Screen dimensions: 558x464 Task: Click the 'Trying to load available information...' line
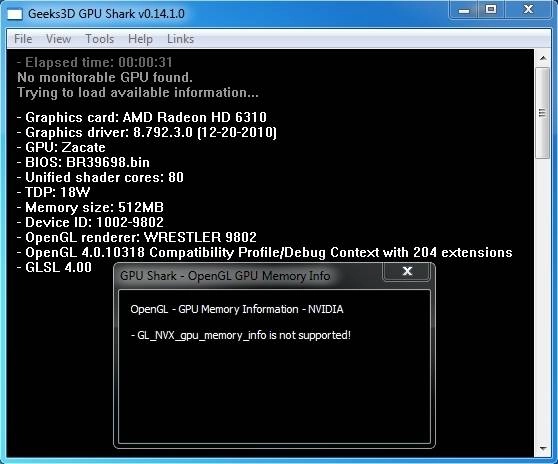pos(138,93)
